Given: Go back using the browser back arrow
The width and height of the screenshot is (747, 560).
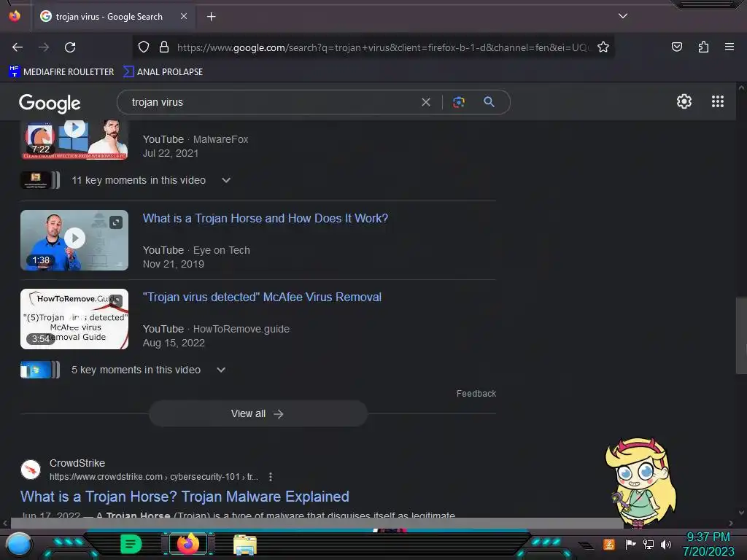Looking at the screenshot, I should click(x=18, y=47).
